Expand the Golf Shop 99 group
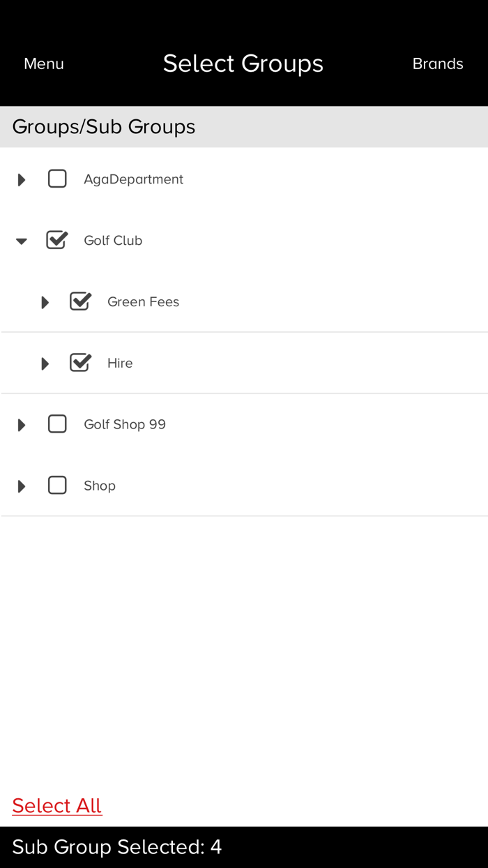Image resolution: width=488 pixels, height=868 pixels. pyautogui.click(x=22, y=426)
